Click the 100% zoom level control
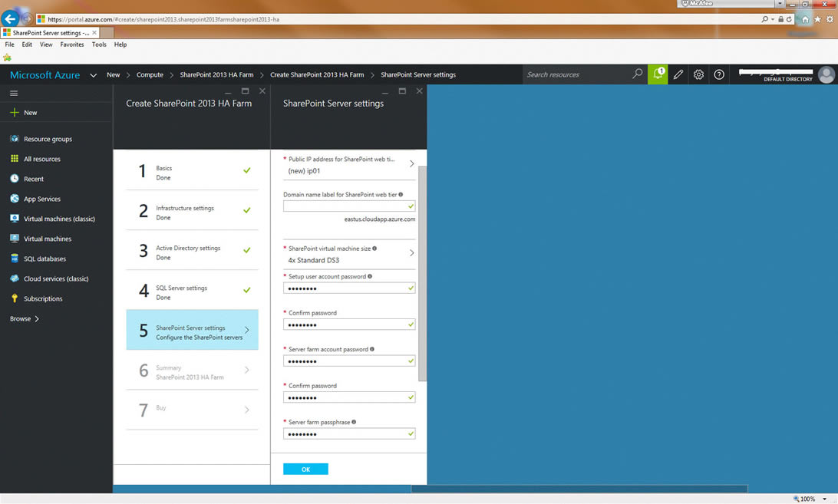The width and height of the screenshot is (838, 504). coord(810,499)
